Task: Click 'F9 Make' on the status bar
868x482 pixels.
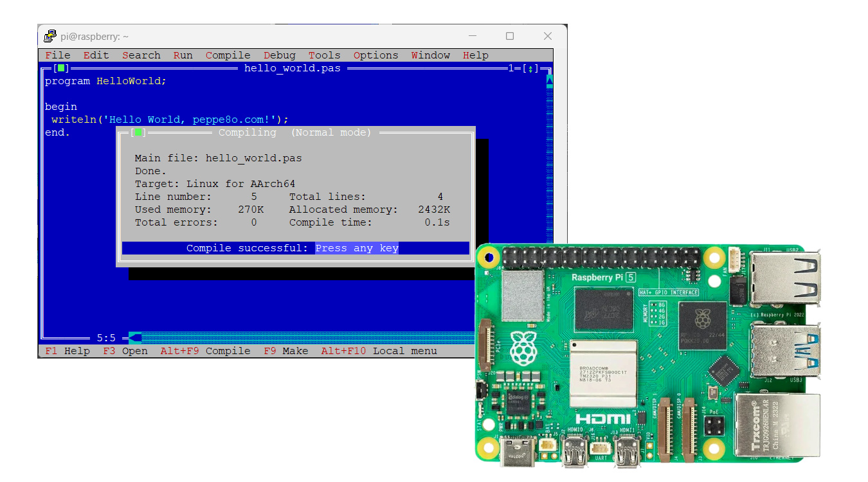Action: (x=285, y=351)
